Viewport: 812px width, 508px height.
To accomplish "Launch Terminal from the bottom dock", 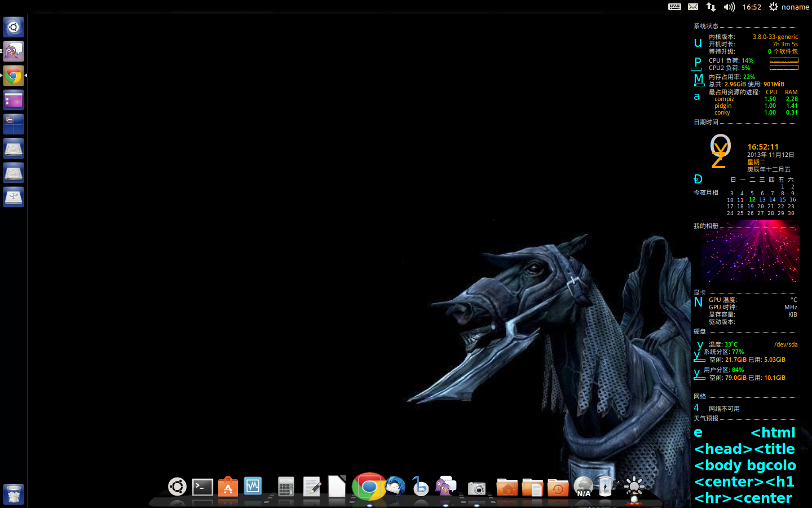I will [202, 487].
